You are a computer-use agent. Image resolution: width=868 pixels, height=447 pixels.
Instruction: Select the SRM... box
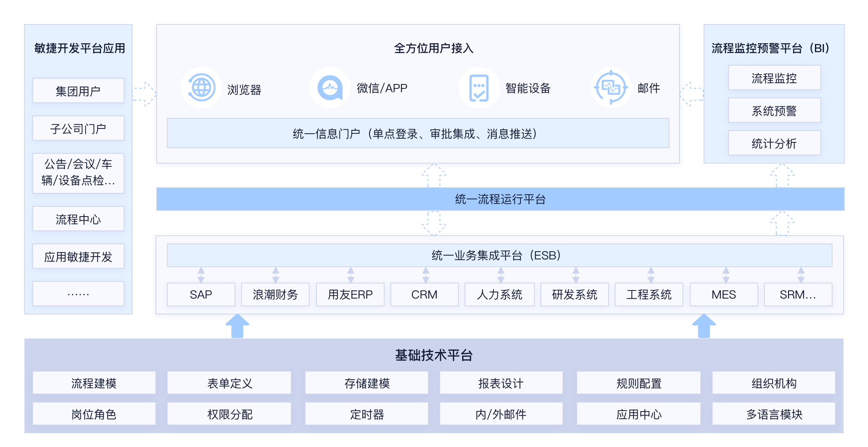pos(798,294)
